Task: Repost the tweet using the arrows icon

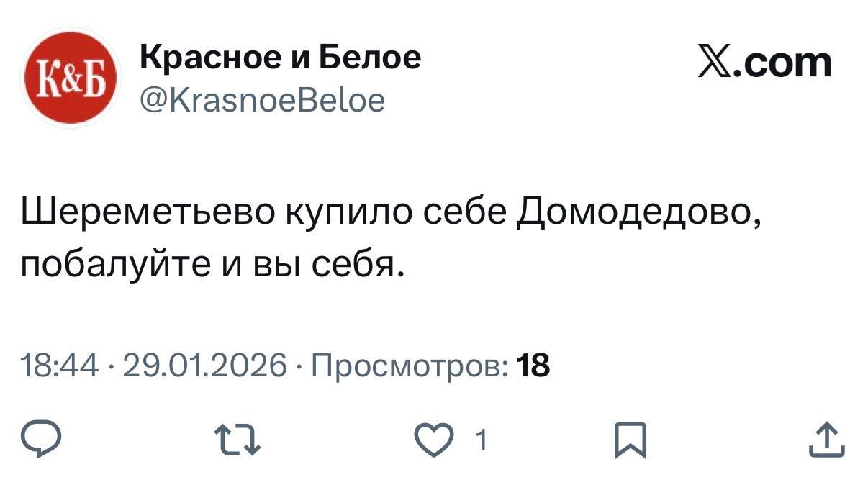Action: coord(235,440)
